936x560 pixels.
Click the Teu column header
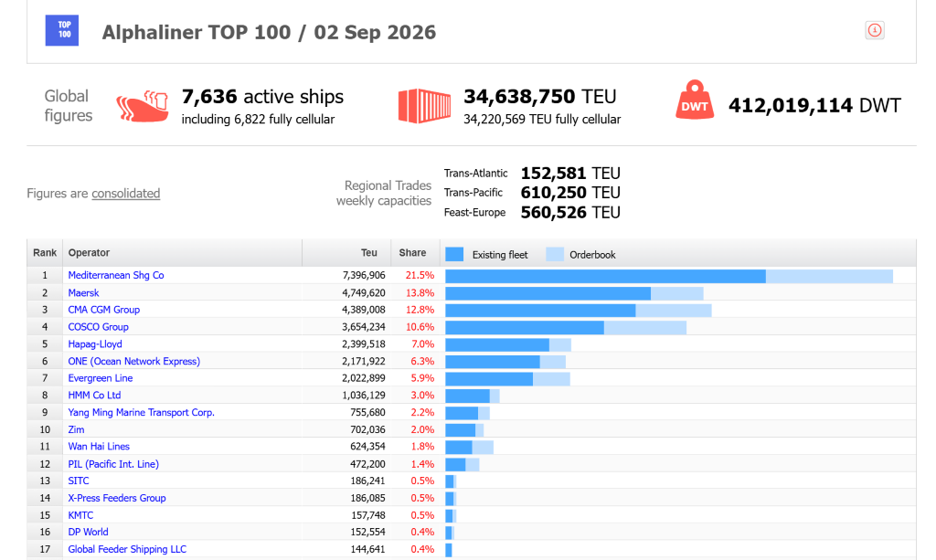click(346, 253)
